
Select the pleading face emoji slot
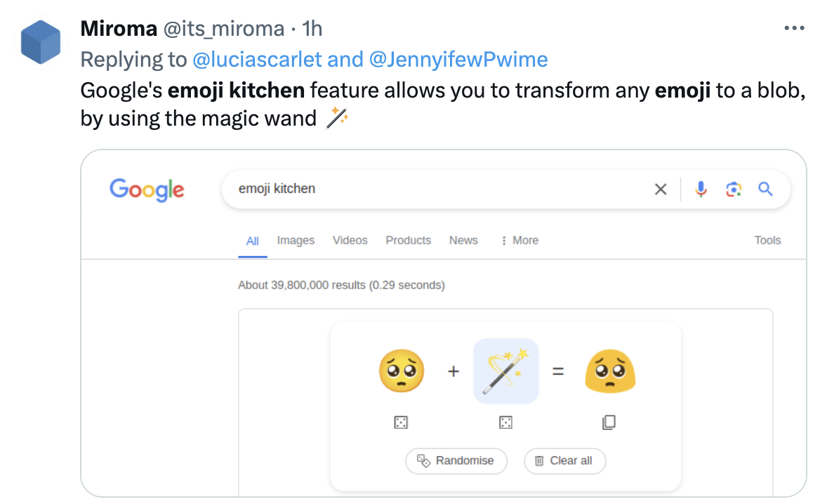coord(402,371)
